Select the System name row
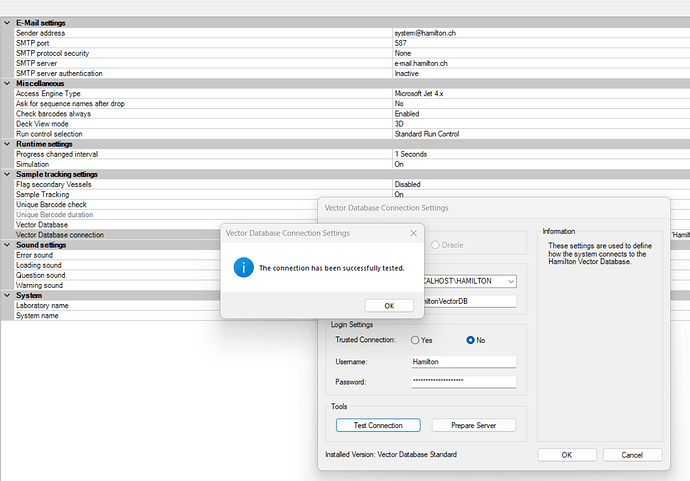 pos(117,316)
